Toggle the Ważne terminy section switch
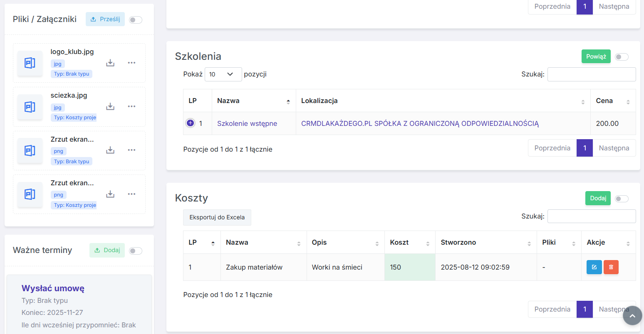This screenshot has width=644, height=334. tap(136, 251)
